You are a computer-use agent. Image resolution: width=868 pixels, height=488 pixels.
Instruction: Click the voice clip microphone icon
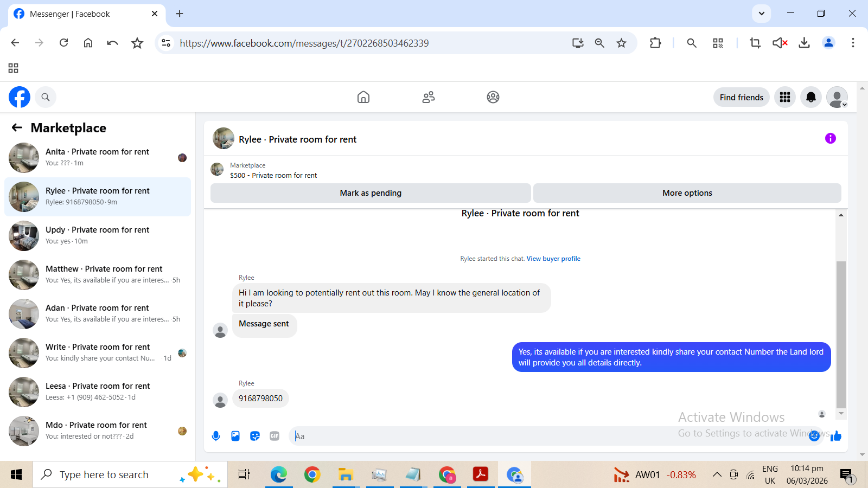point(216,436)
